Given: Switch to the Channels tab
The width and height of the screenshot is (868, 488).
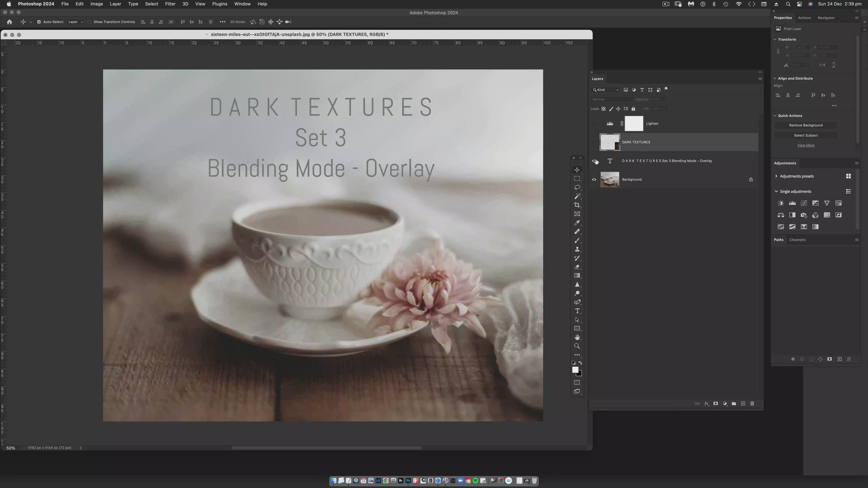Looking at the screenshot, I should pyautogui.click(x=798, y=239).
